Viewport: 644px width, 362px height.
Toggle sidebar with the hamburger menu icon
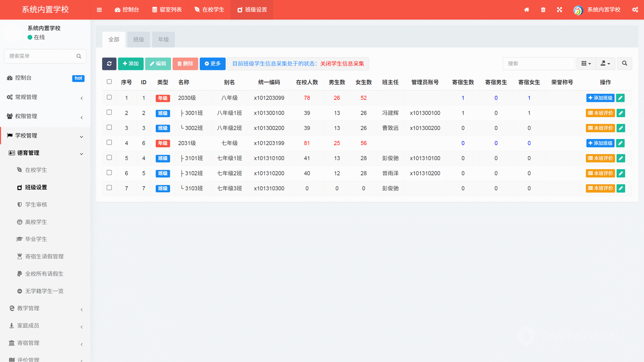99,10
